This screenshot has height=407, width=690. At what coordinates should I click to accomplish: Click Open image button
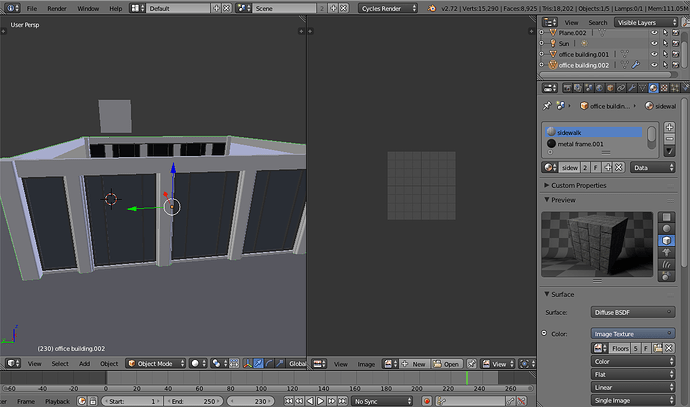(446, 364)
